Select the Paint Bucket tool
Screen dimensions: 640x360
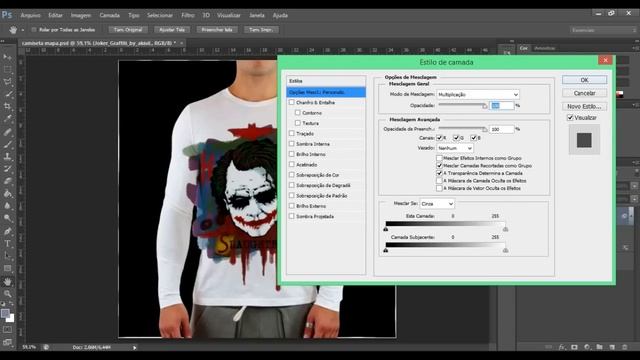pos(7,193)
